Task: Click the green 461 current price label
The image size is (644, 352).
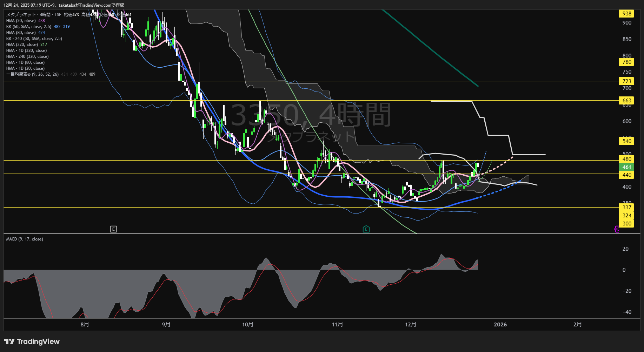Action: [627, 167]
